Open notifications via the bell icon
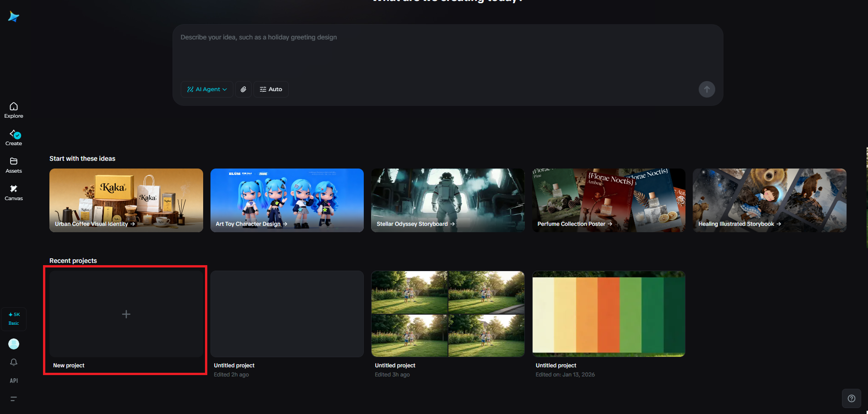The image size is (868, 414). (x=13, y=362)
